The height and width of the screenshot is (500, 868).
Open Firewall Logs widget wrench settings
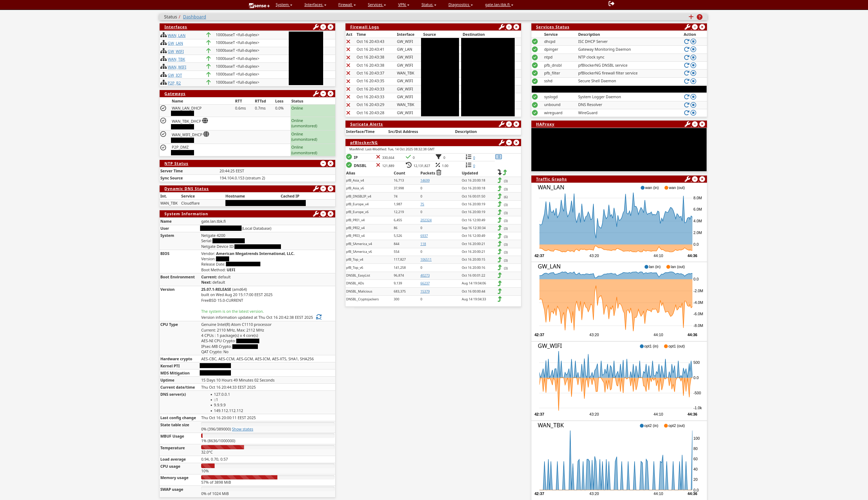tap(502, 27)
